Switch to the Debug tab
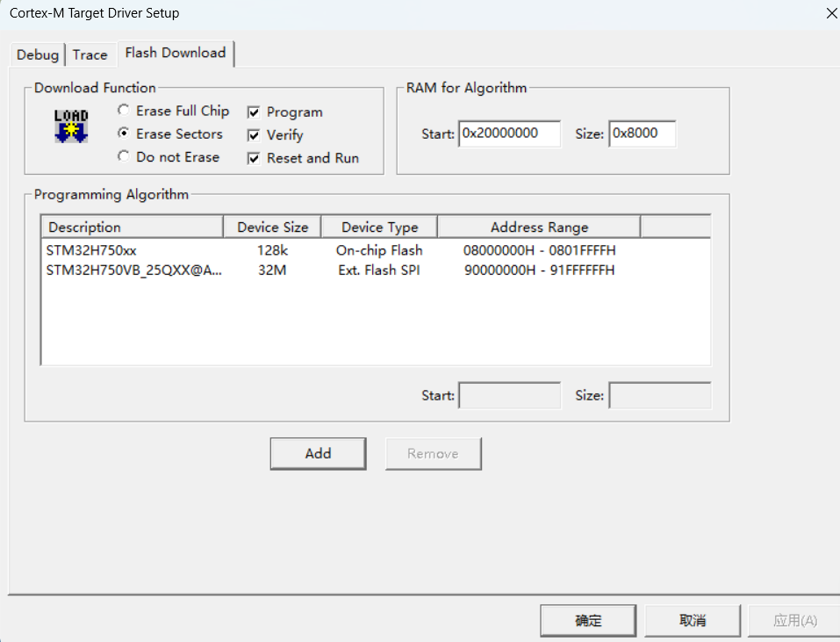This screenshot has width=840, height=642. [x=38, y=54]
